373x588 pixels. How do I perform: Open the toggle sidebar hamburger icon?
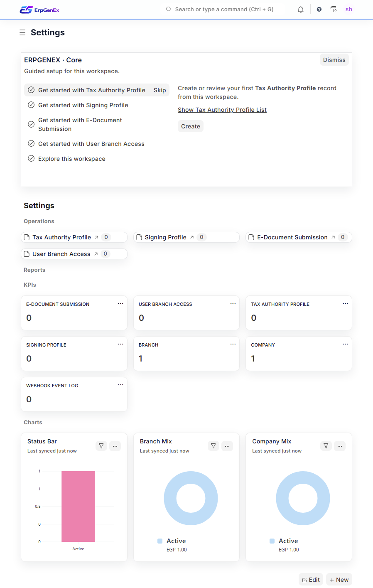pos(22,32)
